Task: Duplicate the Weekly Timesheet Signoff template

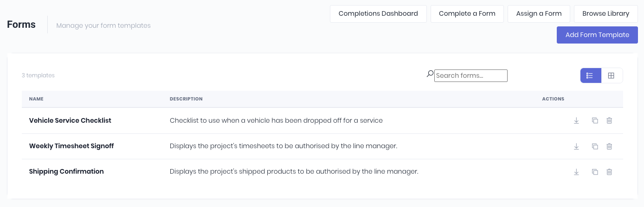Action: tap(595, 146)
